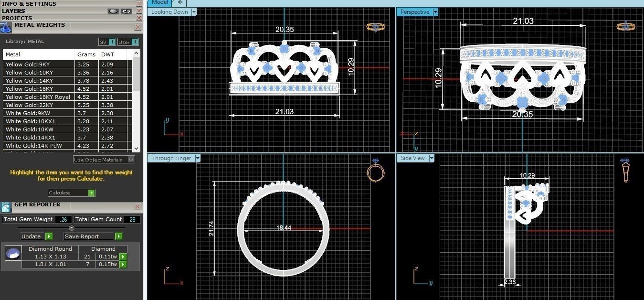Click the 1.81 X 1.81 gem size cell
Image resolution: width=644 pixels, height=300 pixels.
[x=50, y=264]
